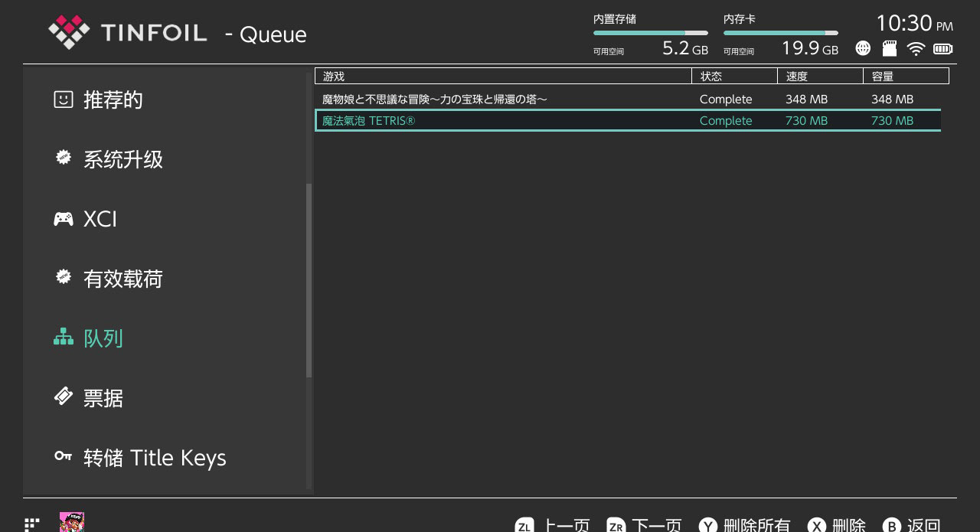The image size is (980, 532).
Task: Click the 10:30 PM clock
Action: pos(914,23)
